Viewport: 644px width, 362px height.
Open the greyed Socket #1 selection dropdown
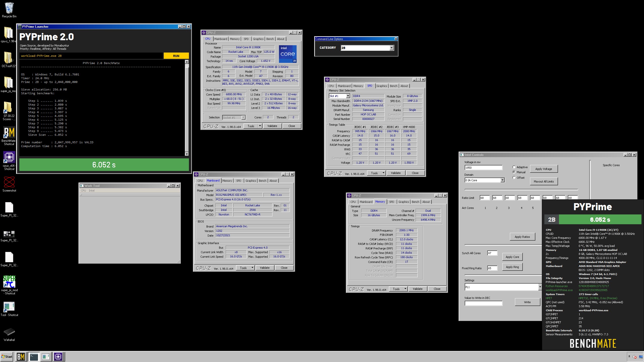243,117
